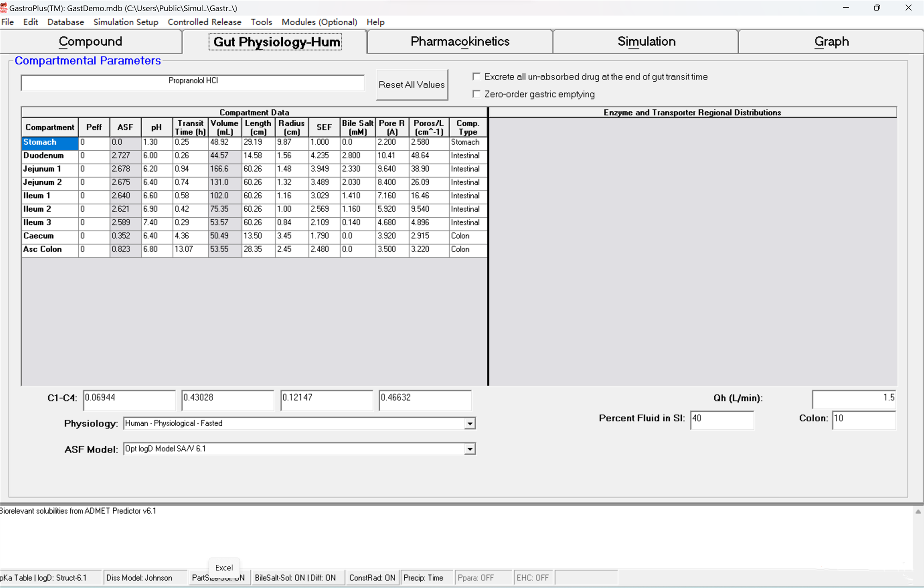Click Stomach pH cell 1.30
The height and width of the screenshot is (588, 924).
(x=157, y=142)
